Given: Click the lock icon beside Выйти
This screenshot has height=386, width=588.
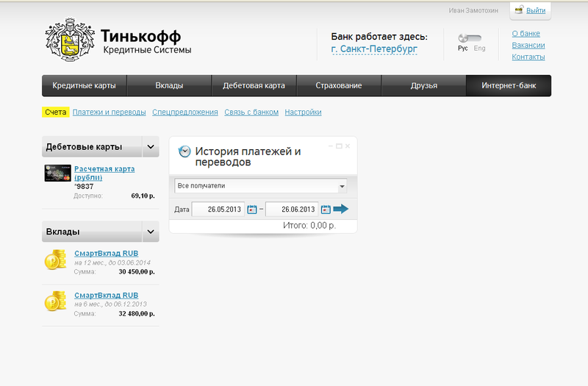Looking at the screenshot, I should click(x=520, y=10).
